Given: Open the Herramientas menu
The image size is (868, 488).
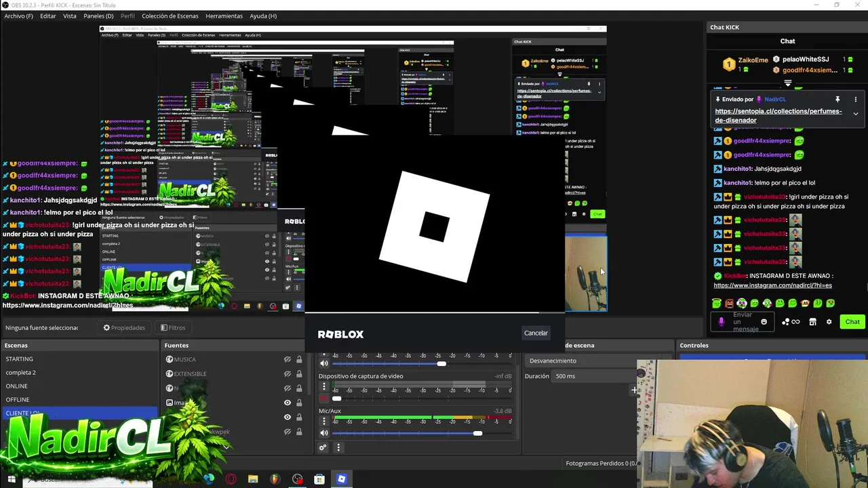Looking at the screenshot, I should tap(224, 16).
